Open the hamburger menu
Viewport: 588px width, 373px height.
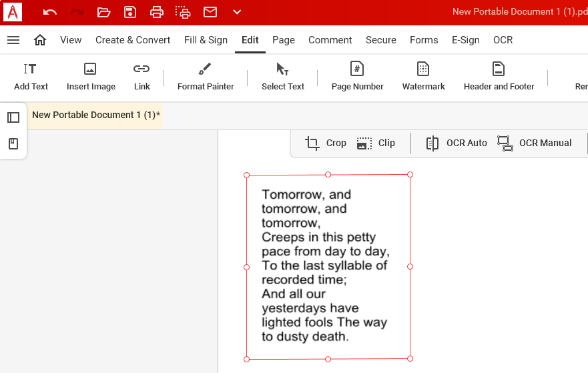point(13,40)
